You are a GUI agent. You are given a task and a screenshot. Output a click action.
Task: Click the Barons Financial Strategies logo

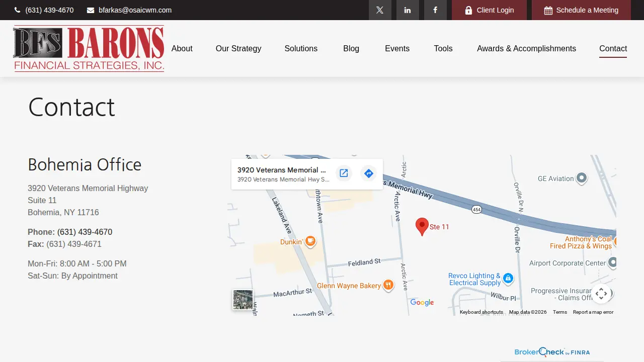[x=89, y=48]
